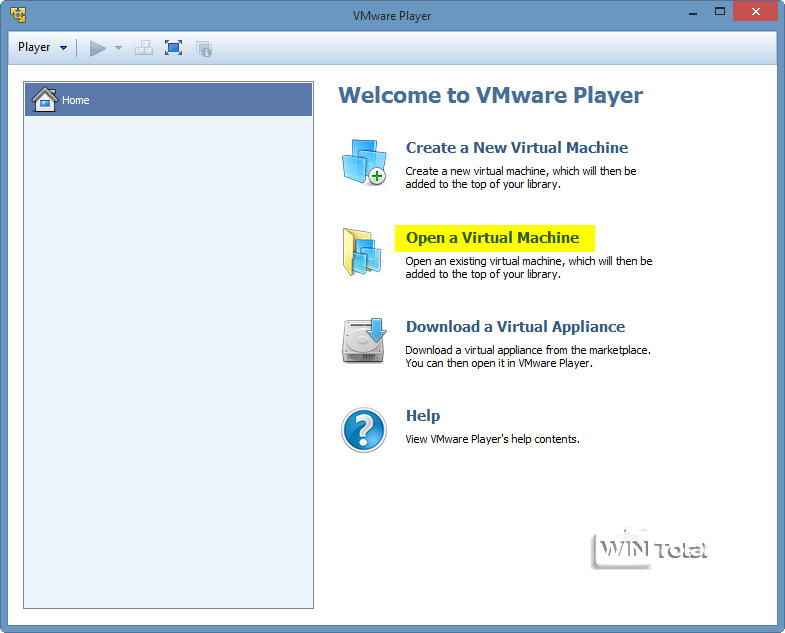The width and height of the screenshot is (785, 633).
Task: Click the folder icon for opening a VM
Action: pos(363,252)
